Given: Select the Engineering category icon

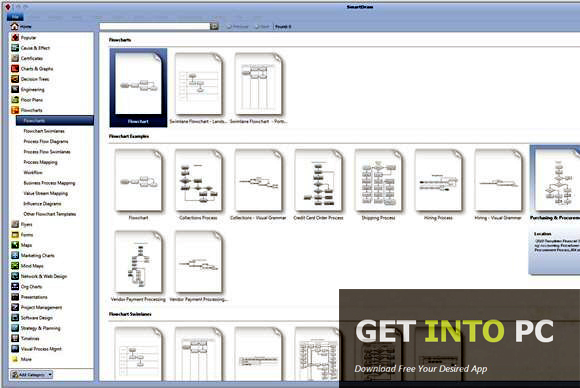Looking at the screenshot, I should point(15,89).
